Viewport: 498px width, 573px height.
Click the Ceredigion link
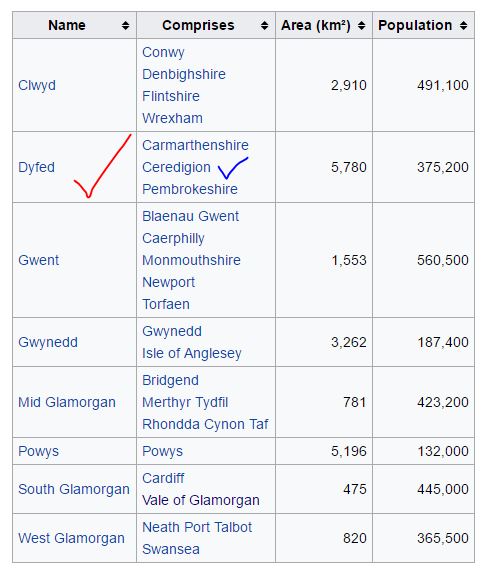pyautogui.click(x=176, y=167)
